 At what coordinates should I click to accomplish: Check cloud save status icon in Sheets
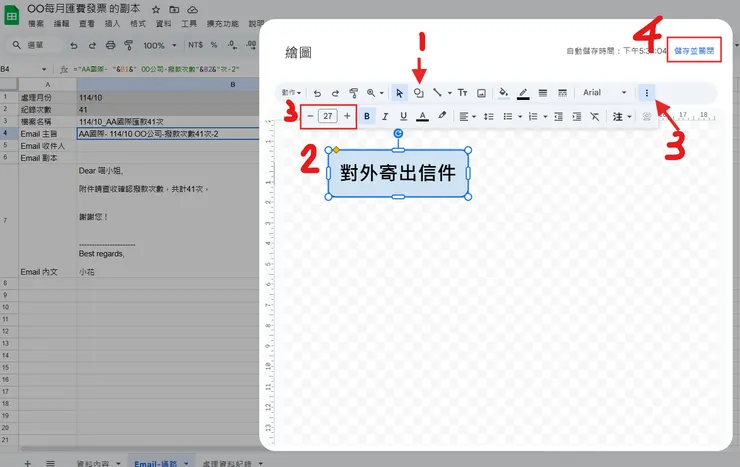tap(193, 9)
